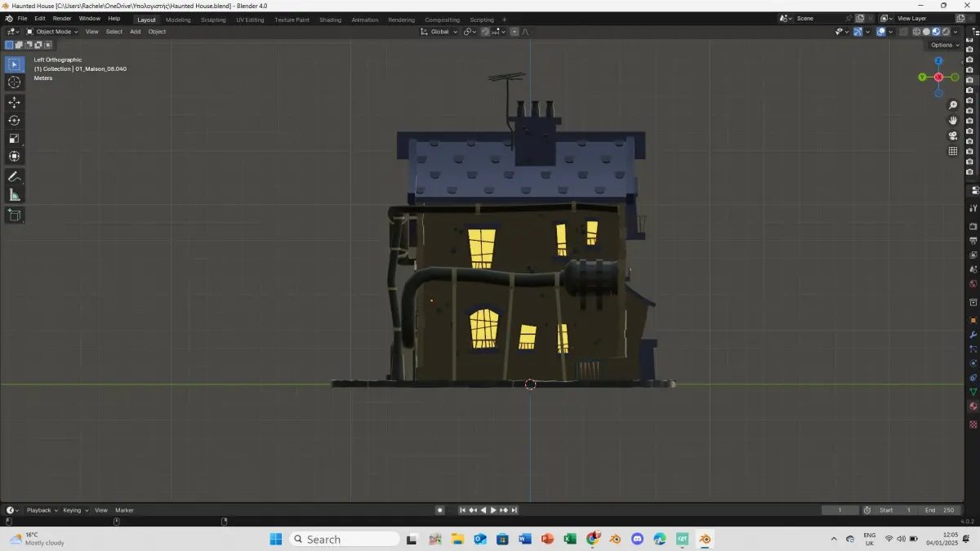The image size is (980, 551).
Task: Select the Add Cube tool
Action: (x=15, y=215)
